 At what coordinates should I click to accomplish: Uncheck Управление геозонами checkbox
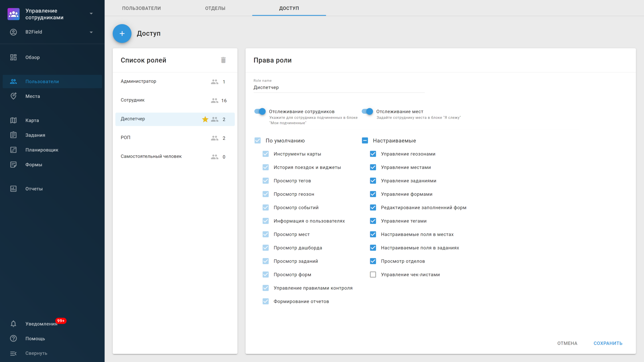[373, 154]
